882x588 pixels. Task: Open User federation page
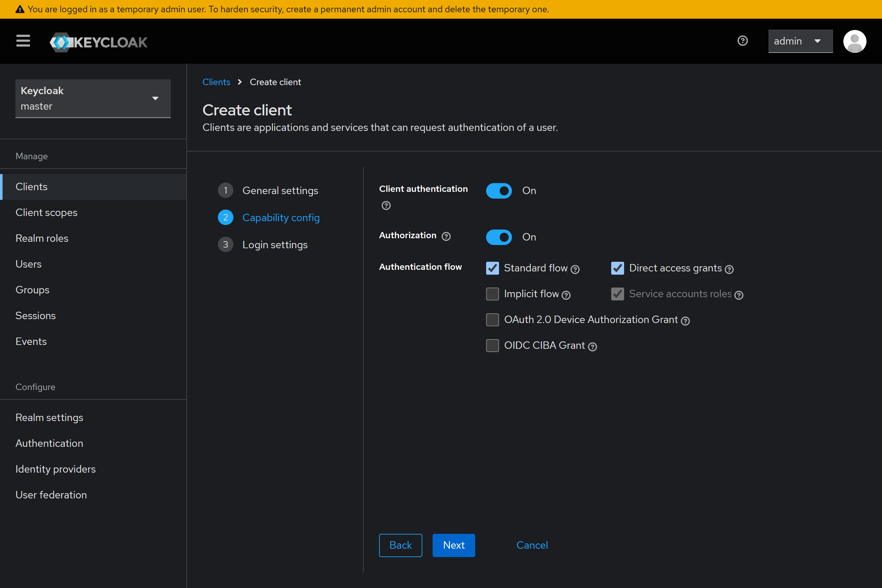click(93, 495)
